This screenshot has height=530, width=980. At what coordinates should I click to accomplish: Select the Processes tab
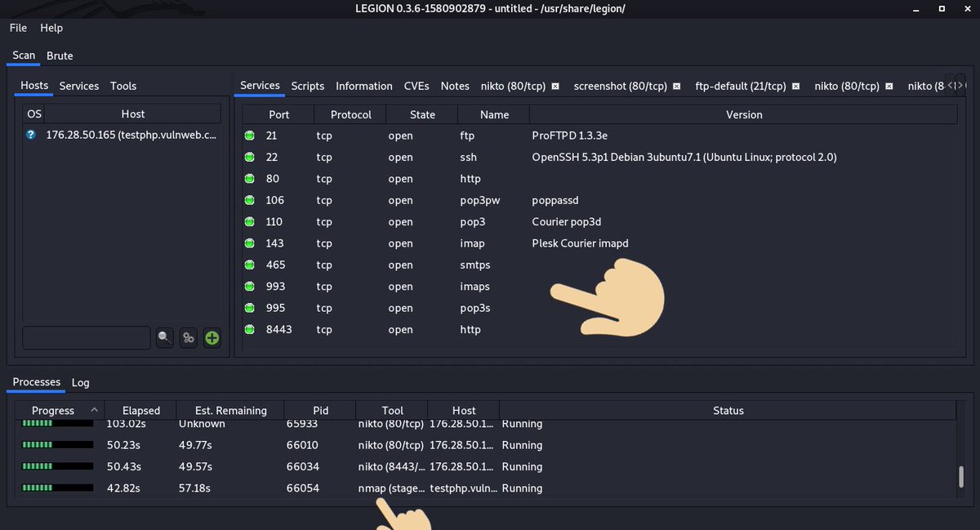tap(37, 382)
